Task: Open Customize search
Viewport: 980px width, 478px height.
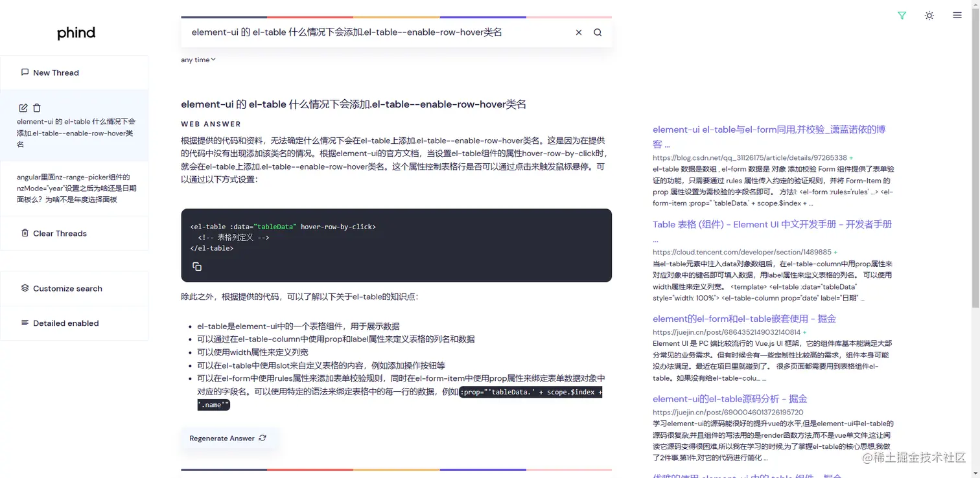Action: tap(75, 288)
